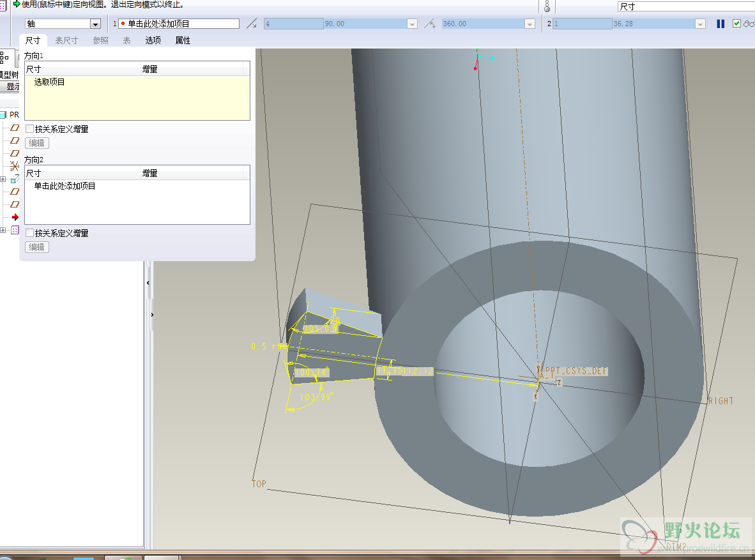755x560 pixels.
Task: Select the extrude feature icon in the model tree
Action: (15, 179)
